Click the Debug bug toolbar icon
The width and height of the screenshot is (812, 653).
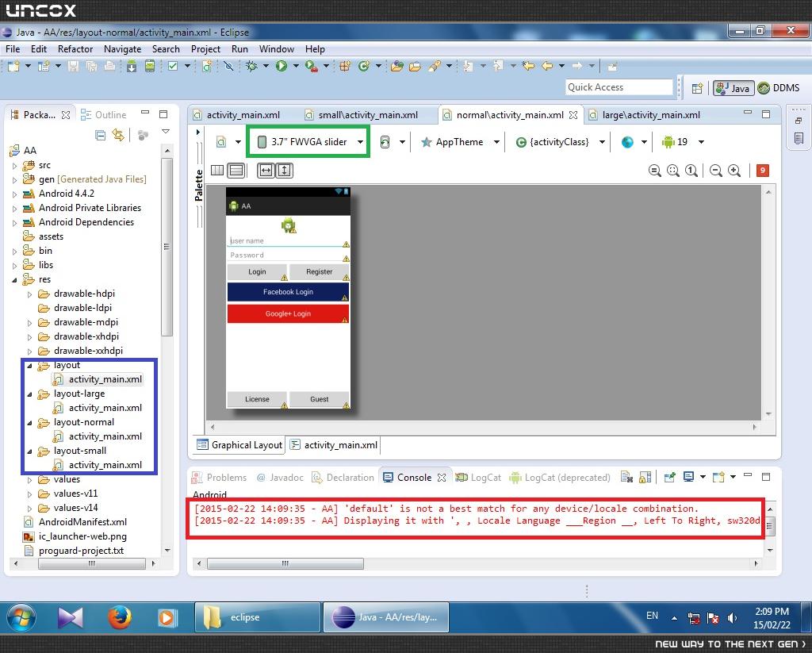[251, 66]
